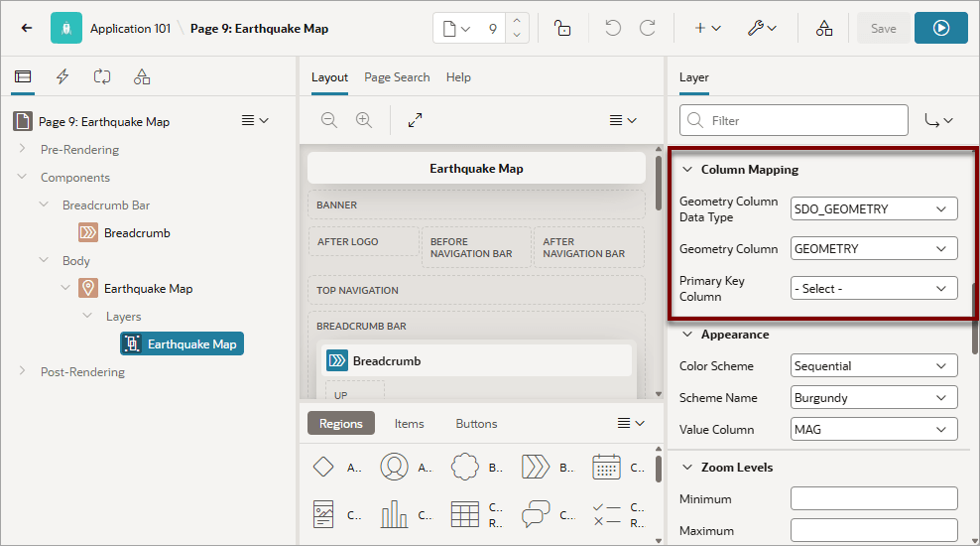The height and width of the screenshot is (546, 980).
Task: Click the Redo icon
Action: [x=648, y=28]
